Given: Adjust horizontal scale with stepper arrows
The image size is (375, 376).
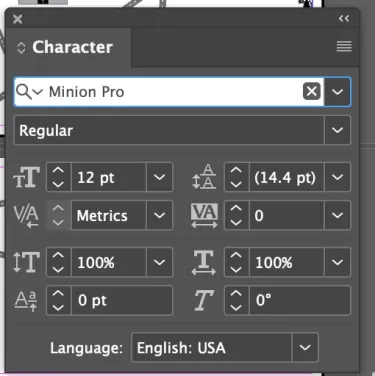Looking at the screenshot, I should [236, 262].
